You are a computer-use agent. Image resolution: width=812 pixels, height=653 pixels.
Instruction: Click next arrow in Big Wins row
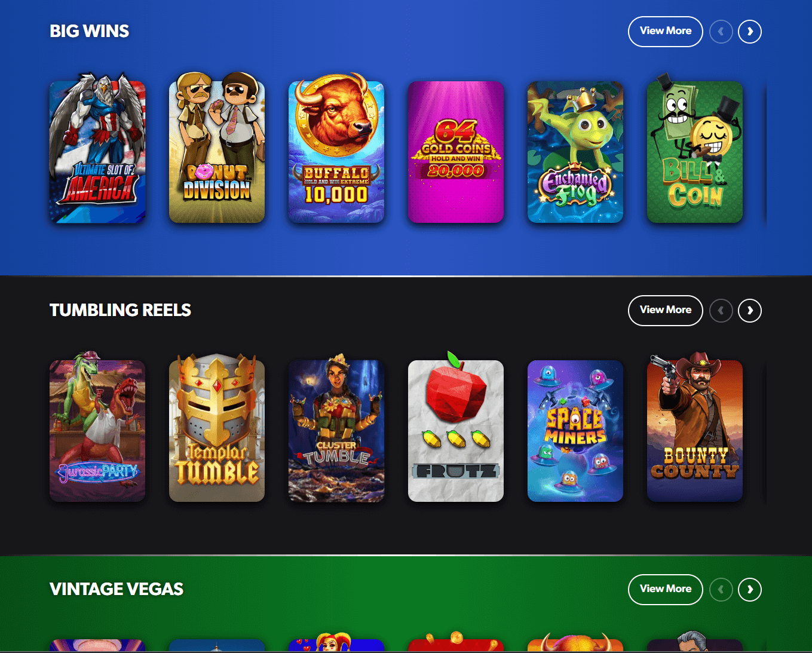pos(750,32)
